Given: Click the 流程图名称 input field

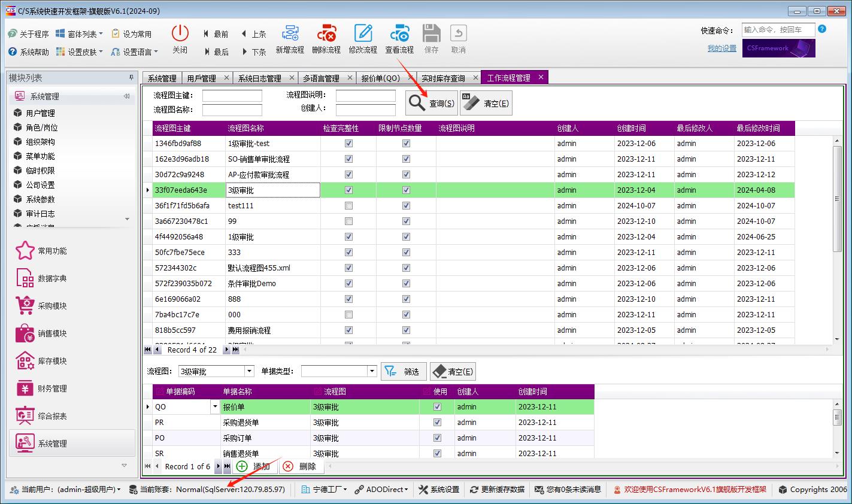Looking at the screenshot, I should (232, 110).
